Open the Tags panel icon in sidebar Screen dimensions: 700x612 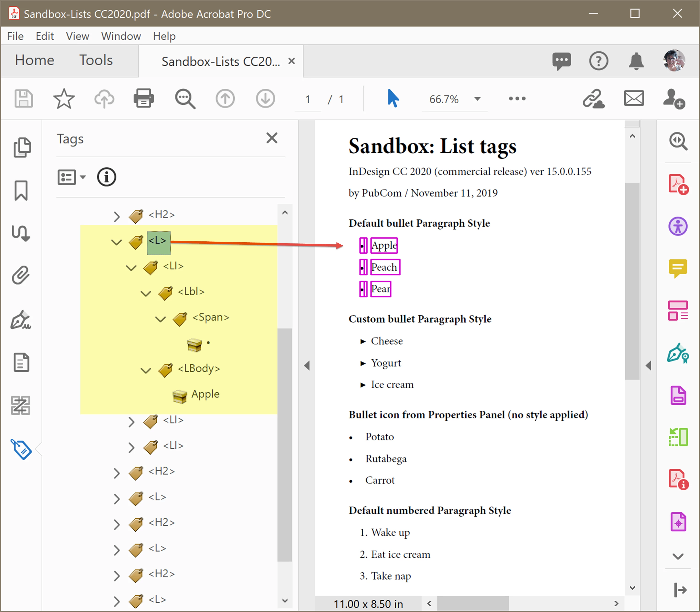pos(21,449)
